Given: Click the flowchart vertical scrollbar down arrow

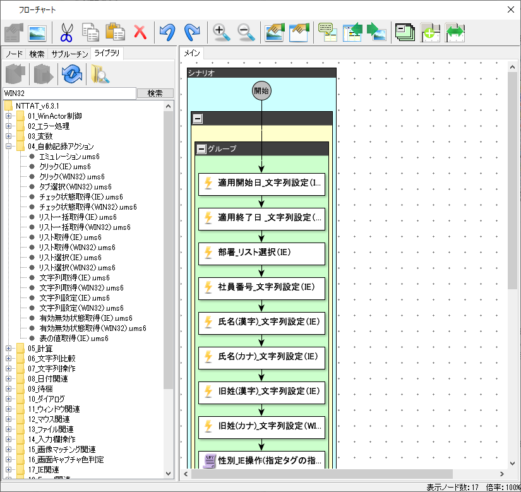Looking at the screenshot, I should click(x=513, y=463).
